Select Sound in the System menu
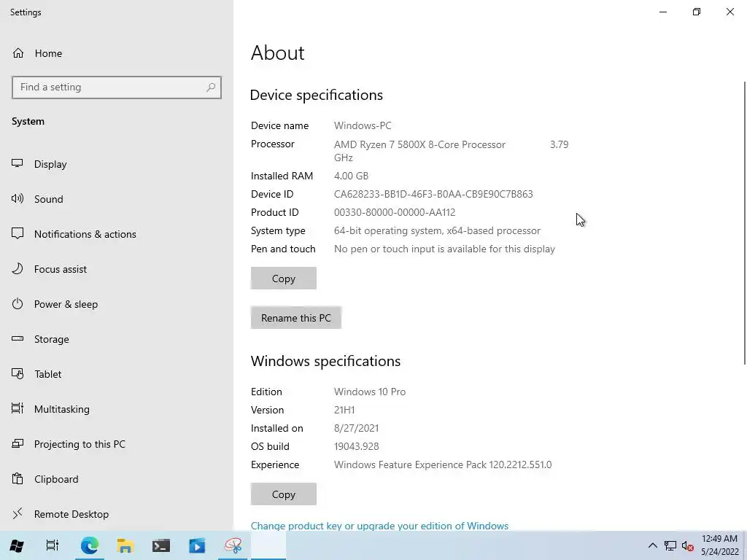The image size is (747, 560). click(49, 199)
